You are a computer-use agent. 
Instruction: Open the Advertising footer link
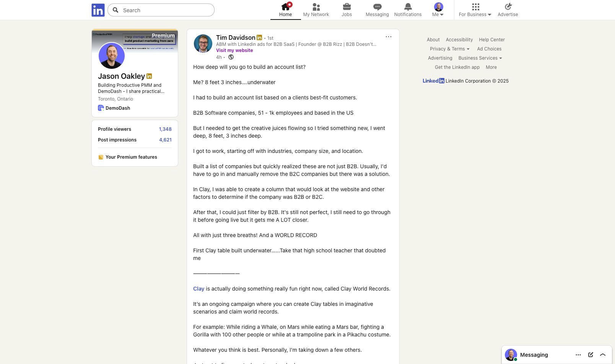pyautogui.click(x=440, y=58)
